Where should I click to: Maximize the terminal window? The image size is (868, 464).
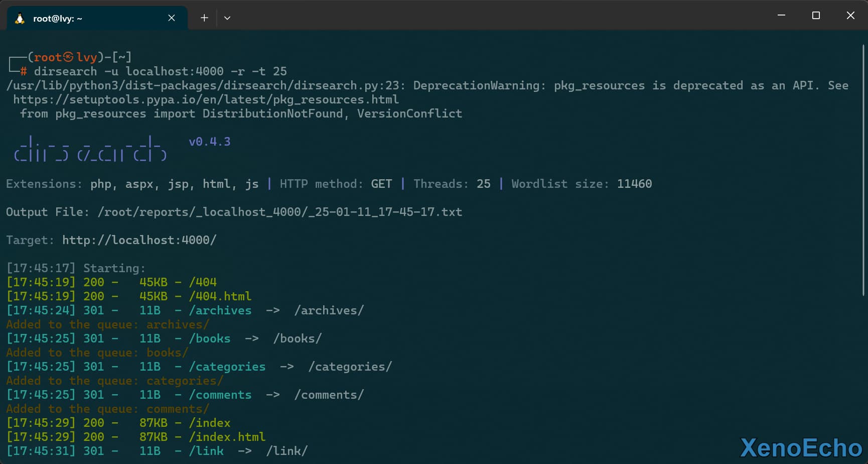tap(816, 16)
